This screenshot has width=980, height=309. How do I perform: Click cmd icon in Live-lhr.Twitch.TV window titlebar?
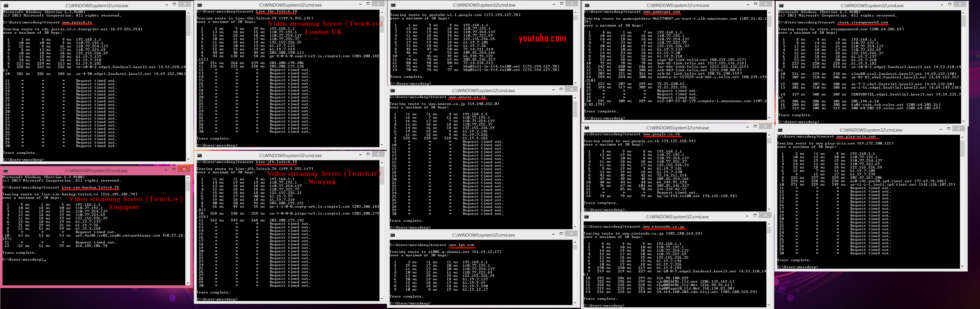(x=199, y=5)
